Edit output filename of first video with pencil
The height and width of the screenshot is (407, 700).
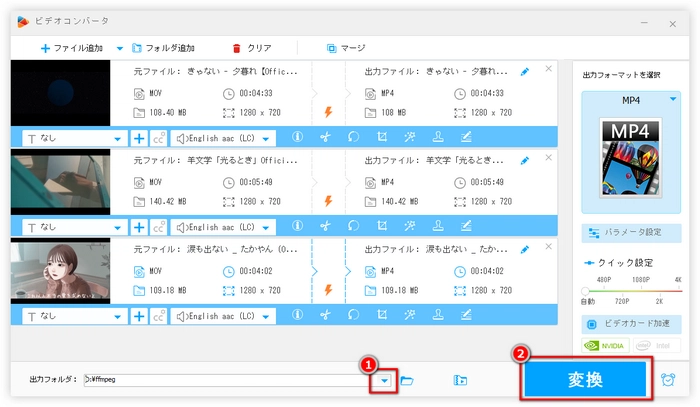point(526,72)
